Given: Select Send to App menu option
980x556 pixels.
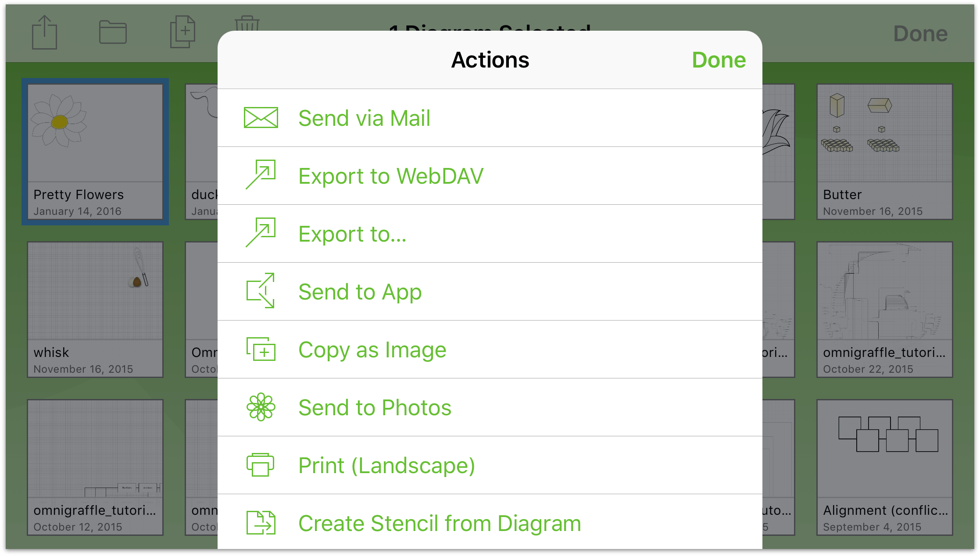Looking at the screenshot, I should click(490, 291).
